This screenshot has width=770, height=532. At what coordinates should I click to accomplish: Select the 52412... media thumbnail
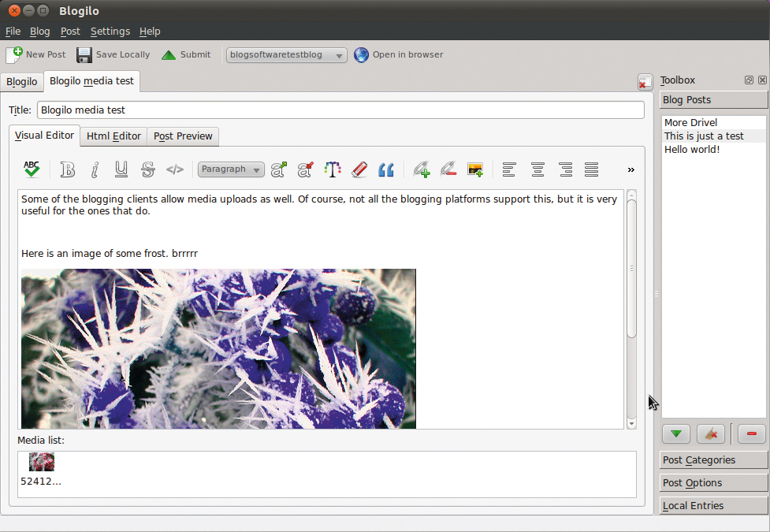pyautogui.click(x=41, y=470)
